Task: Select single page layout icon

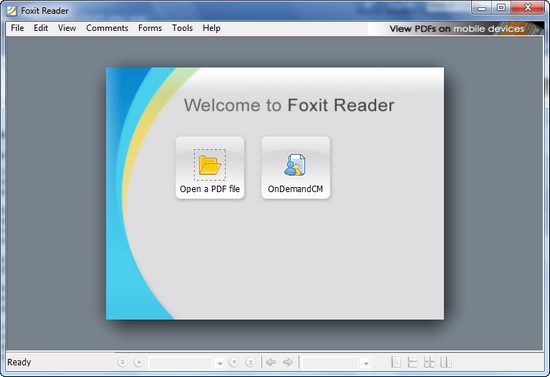Action: [396, 362]
